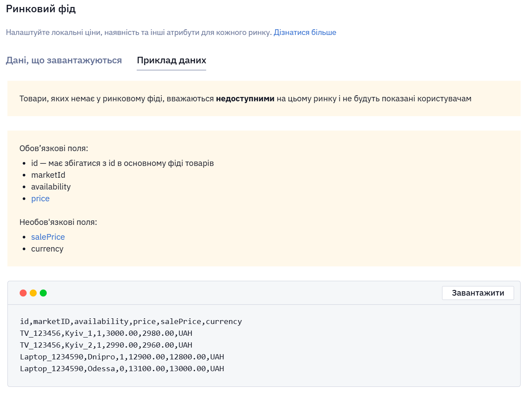Click the 'marketId' required field item
The height and width of the screenshot is (393, 532).
click(x=48, y=175)
